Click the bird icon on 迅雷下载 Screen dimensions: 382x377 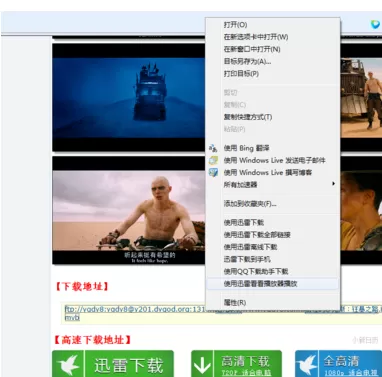[68, 365]
